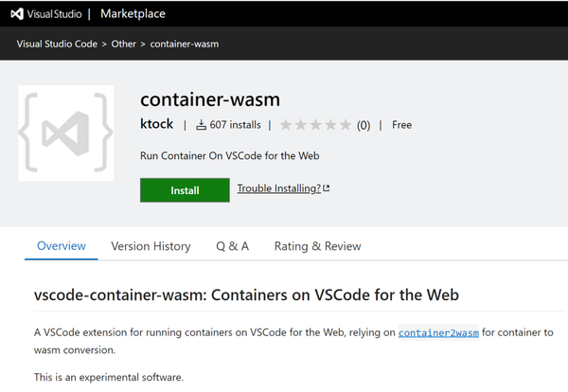Click the fifth rating star
The width and height of the screenshot is (568, 392).
click(346, 125)
